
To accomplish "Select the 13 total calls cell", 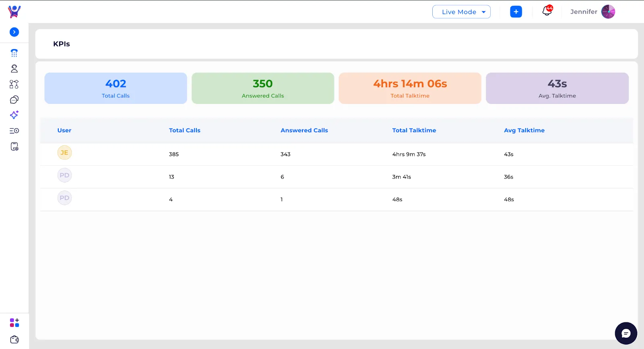I will [171, 177].
